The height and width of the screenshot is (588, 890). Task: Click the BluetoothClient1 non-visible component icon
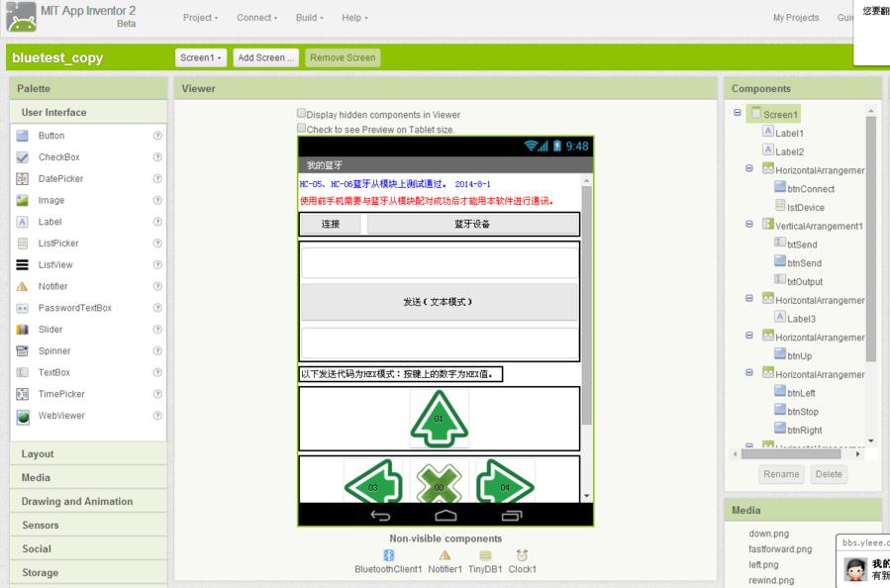pyautogui.click(x=388, y=556)
